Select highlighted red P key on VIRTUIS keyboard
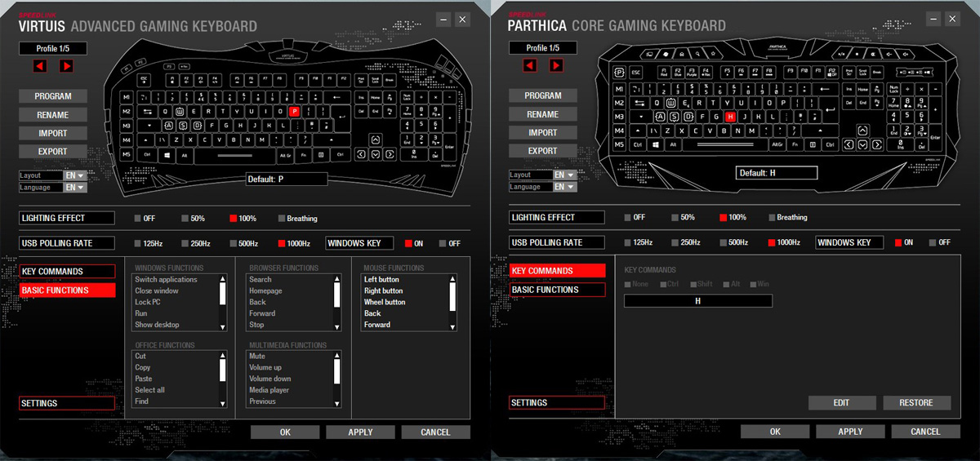This screenshot has width=980, height=461. point(294,111)
